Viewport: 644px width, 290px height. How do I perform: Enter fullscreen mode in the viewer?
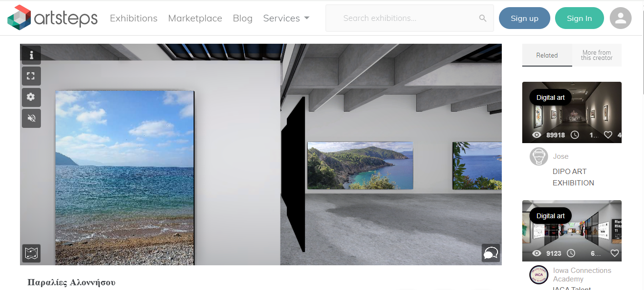coord(31,76)
